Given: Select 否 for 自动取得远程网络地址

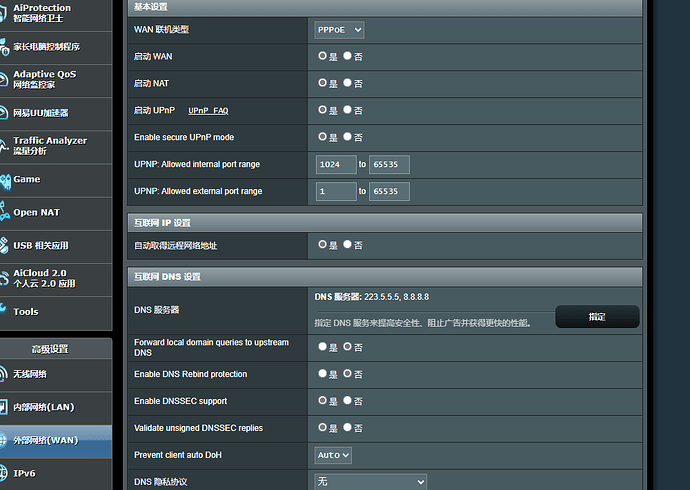Looking at the screenshot, I should [x=347, y=245].
